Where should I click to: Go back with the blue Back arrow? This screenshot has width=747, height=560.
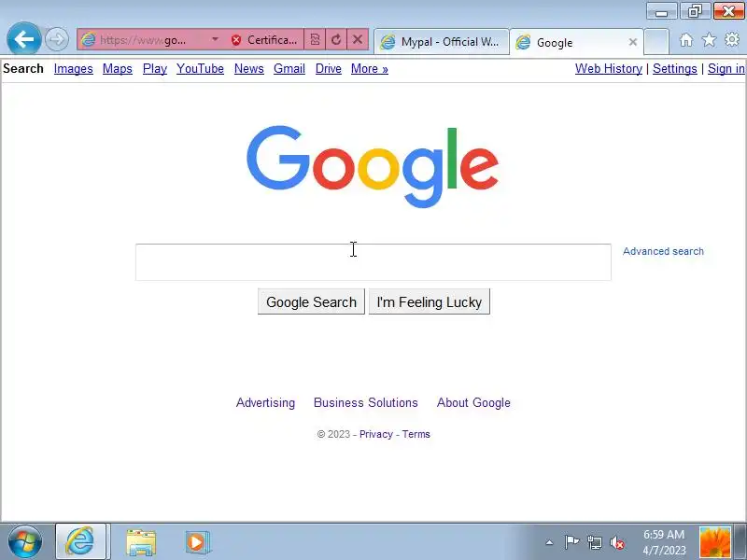click(24, 38)
